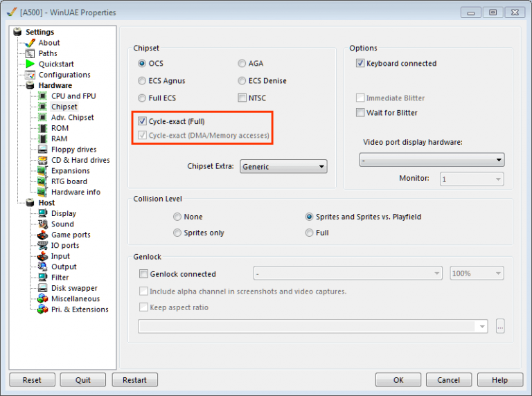Open the Filter settings icon
The width and height of the screenshot is (532, 396).
click(x=43, y=278)
